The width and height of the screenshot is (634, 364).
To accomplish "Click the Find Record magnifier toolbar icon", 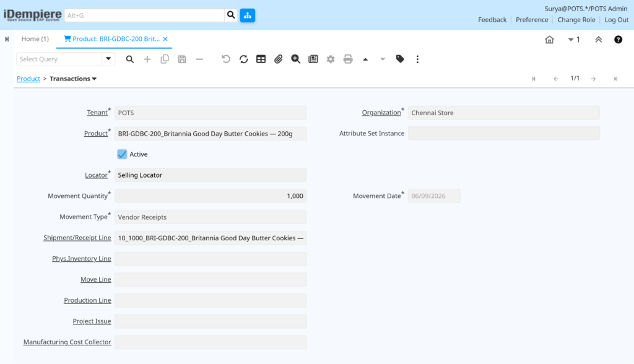I will click(x=130, y=59).
